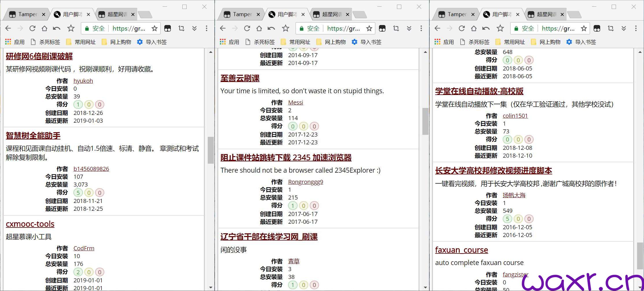Click undo-close arrow icon in left window
This screenshot has width=644, height=291.
tap(57, 28)
